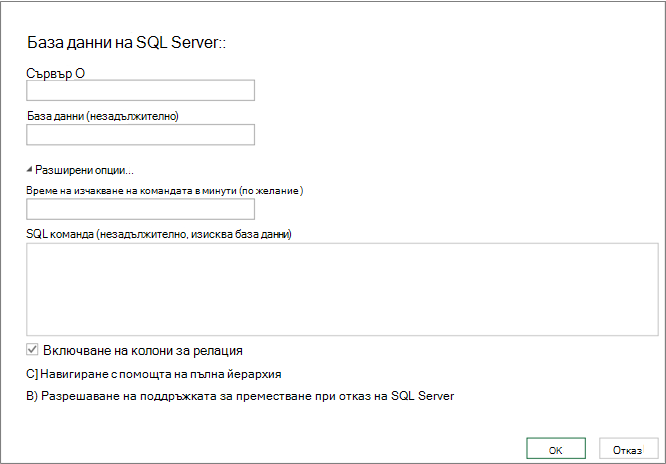Focus the База данни (незадължително) text box
The image size is (666, 464).
pos(141,135)
